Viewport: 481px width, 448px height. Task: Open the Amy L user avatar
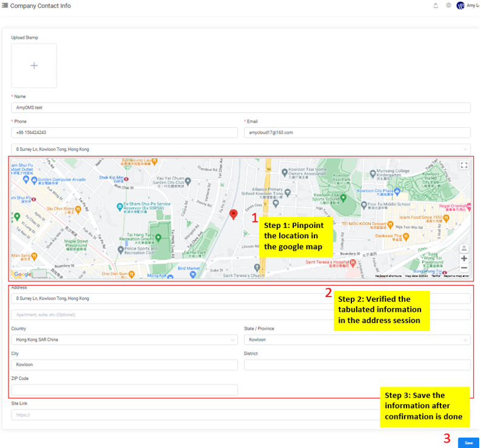(460, 5)
